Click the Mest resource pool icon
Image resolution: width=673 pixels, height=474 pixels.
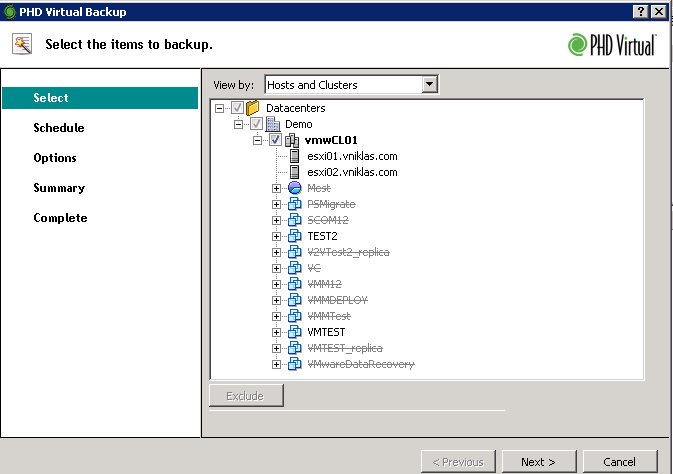pyautogui.click(x=294, y=188)
